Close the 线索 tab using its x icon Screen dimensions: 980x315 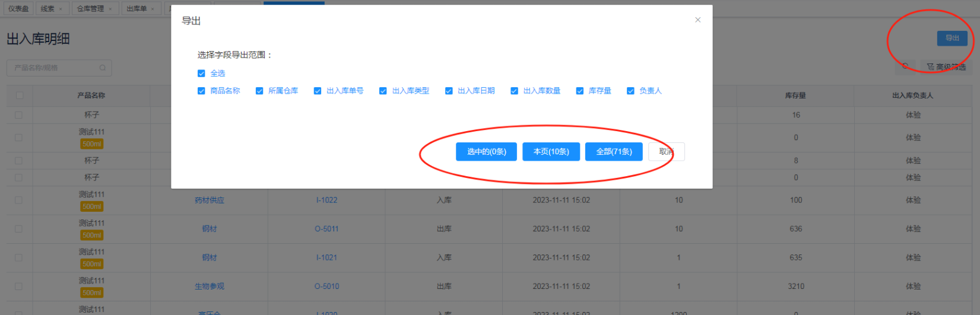(61, 9)
